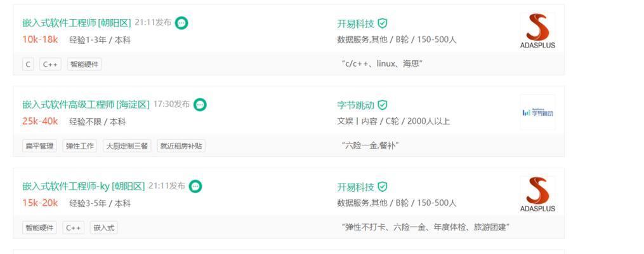Open 字节跳动 company logo thumbnail

click(x=537, y=112)
